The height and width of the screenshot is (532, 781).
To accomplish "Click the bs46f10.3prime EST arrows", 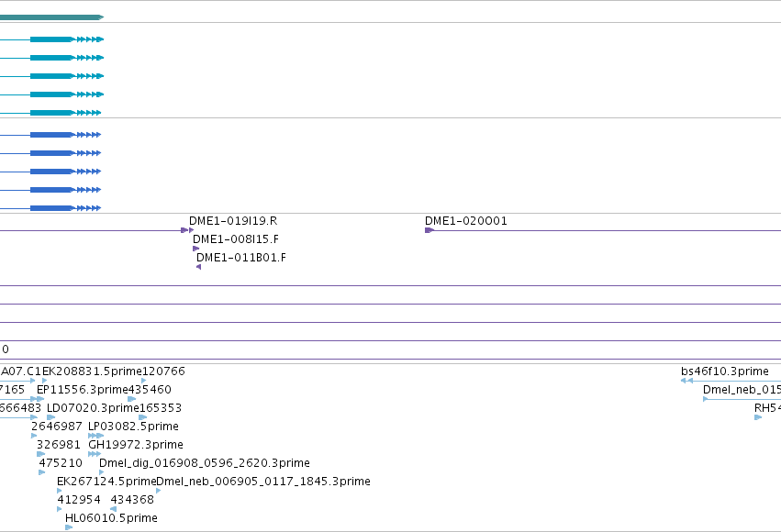I will (686, 381).
